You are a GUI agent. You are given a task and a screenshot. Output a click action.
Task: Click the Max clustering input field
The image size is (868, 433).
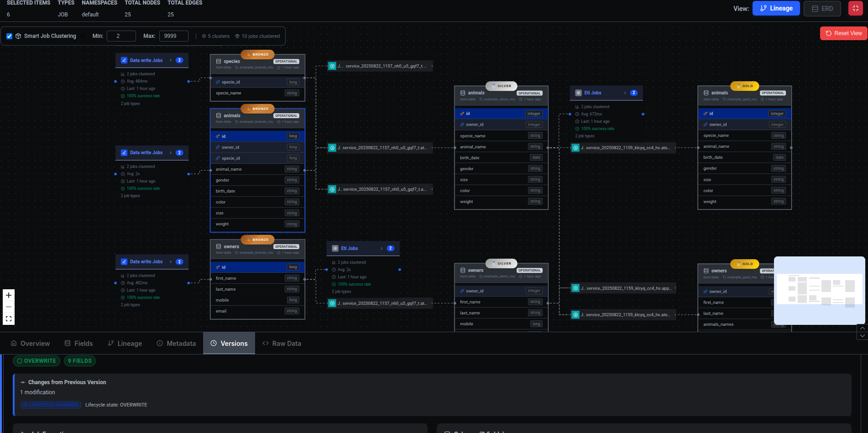pos(173,36)
